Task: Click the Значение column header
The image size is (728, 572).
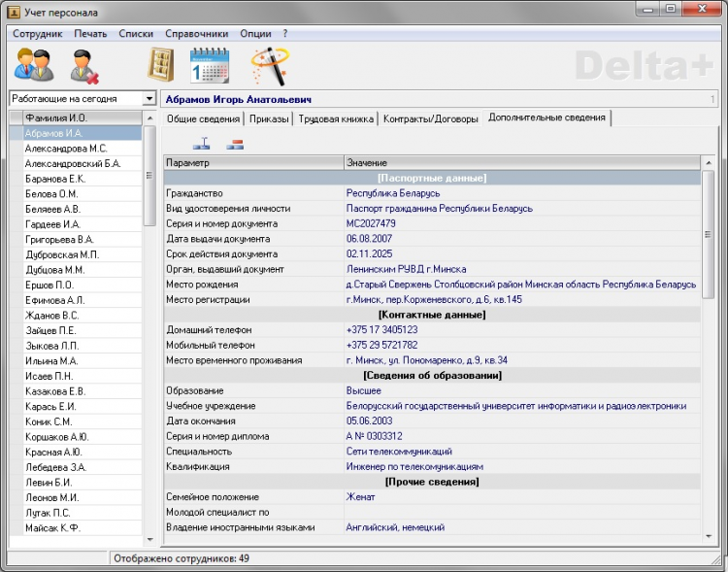Action: click(x=522, y=162)
